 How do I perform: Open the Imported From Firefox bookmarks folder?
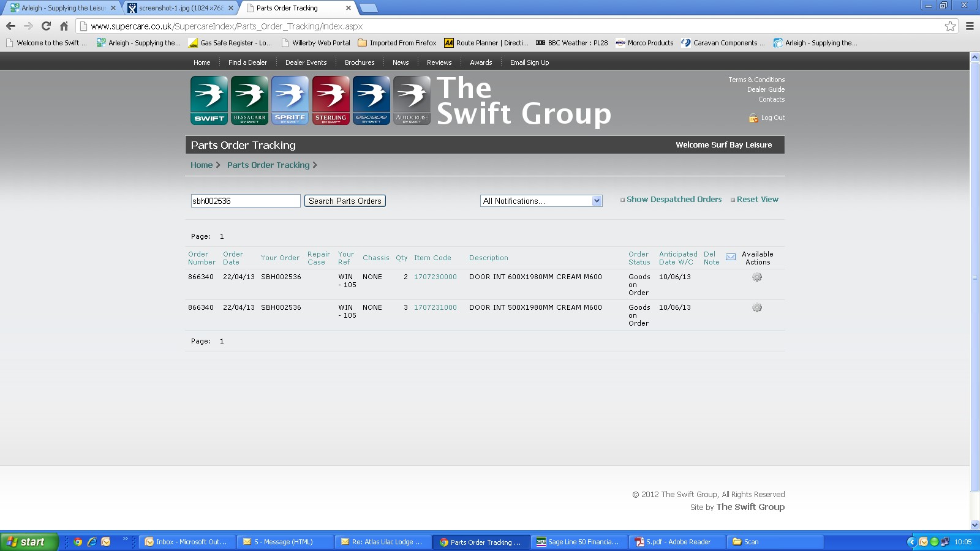(x=397, y=43)
